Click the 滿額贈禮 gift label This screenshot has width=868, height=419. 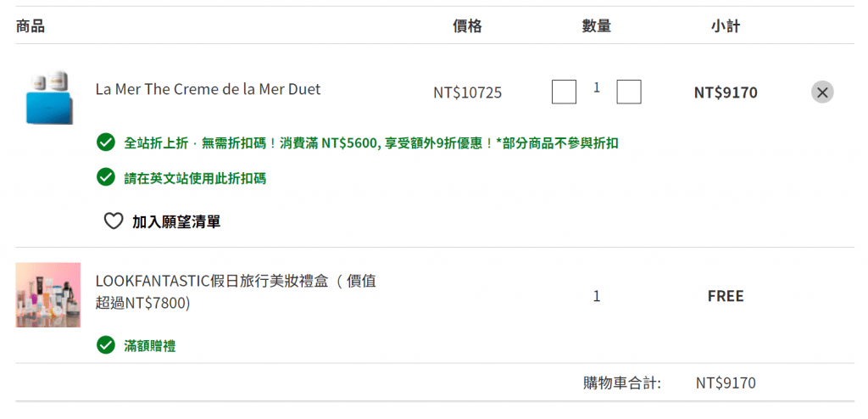tap(150, 345)
